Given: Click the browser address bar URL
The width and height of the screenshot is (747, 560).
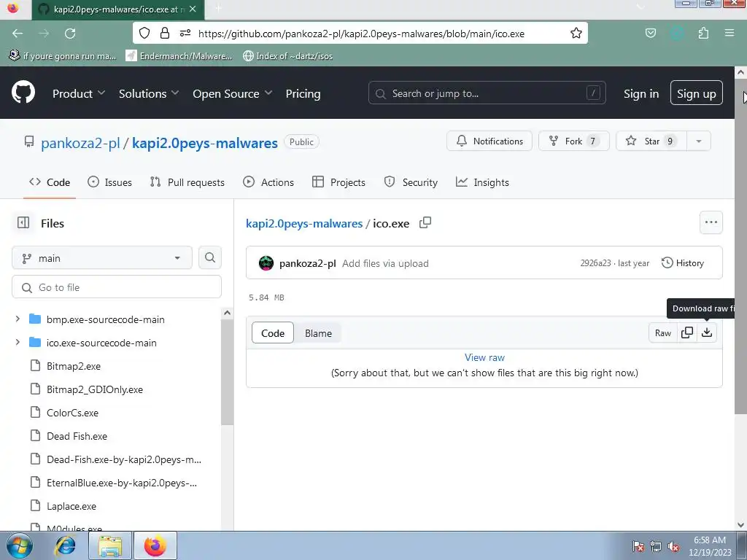Looking at the screenshot, I should (x=361, y=34).
